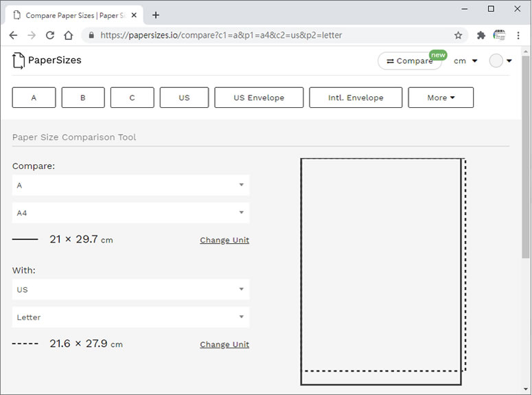Click the PaperSizes logo icon
The width and height of the screenshot is (532, 395).
[x=19, y=60]
